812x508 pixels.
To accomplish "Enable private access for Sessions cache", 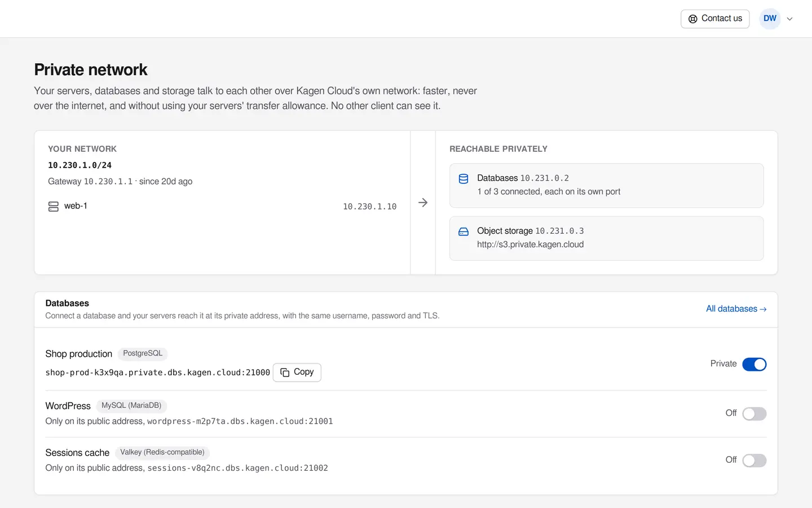I will [754, 461].
